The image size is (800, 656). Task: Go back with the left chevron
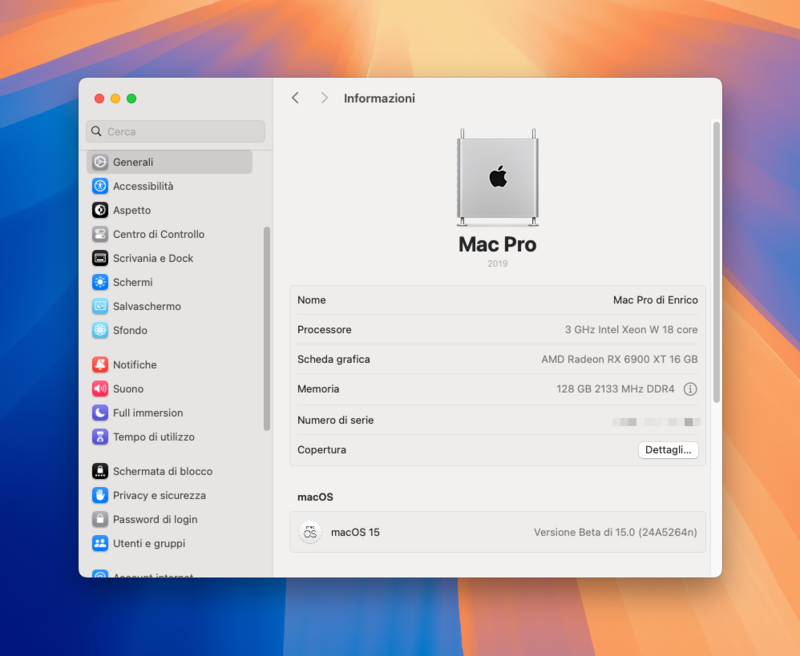click(x=295, y=98)
